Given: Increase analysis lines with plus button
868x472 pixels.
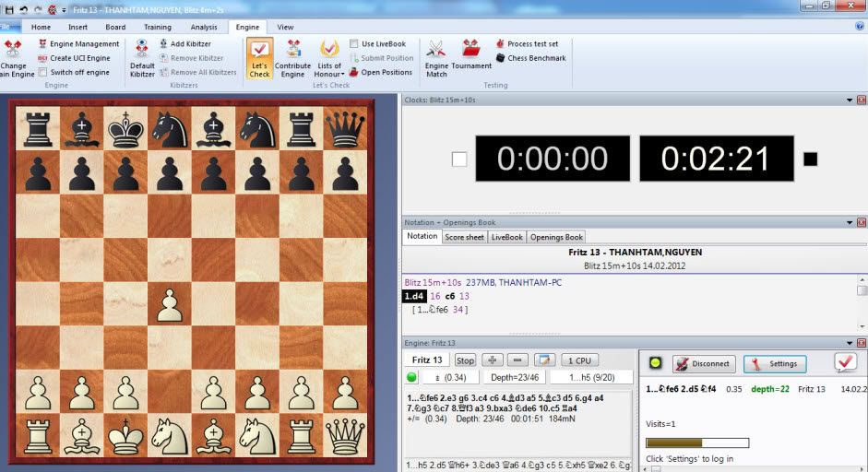Looking at the screenshot, I should [493, 360].
